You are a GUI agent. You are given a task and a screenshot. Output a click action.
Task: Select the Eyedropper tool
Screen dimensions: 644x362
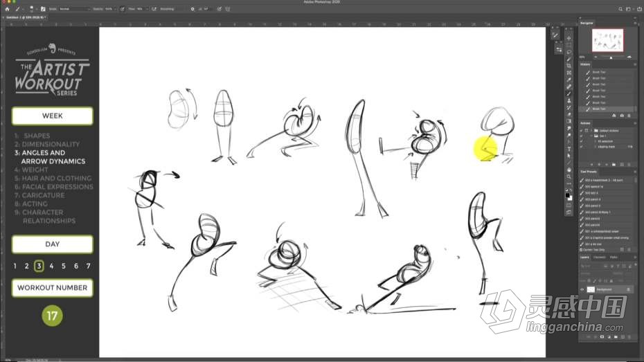click(x=569, y=80)
